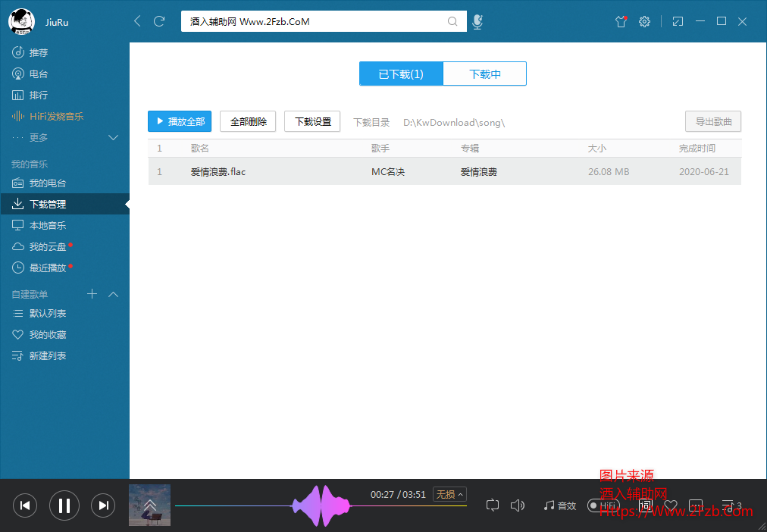This screenshot has height=532, width=767.
Task: Open the 无损 quality dropdown
Action: click(449, 495)
